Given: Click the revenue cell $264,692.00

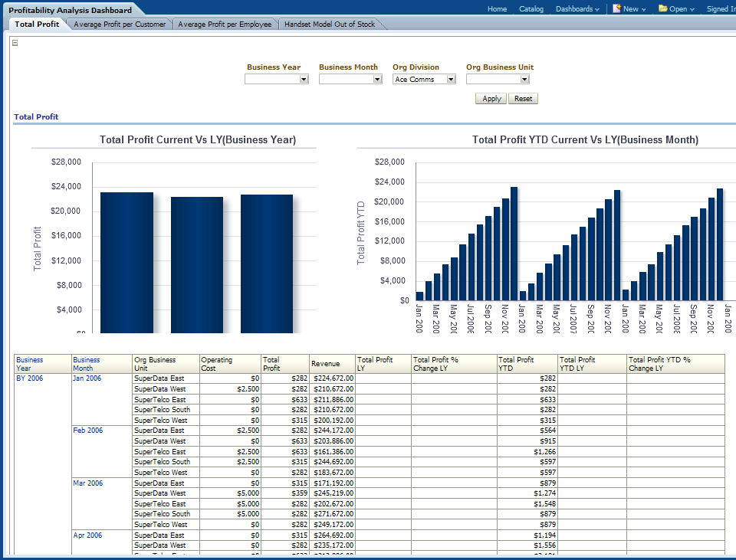Looking at the screenshot, I should tap(333, 535).
